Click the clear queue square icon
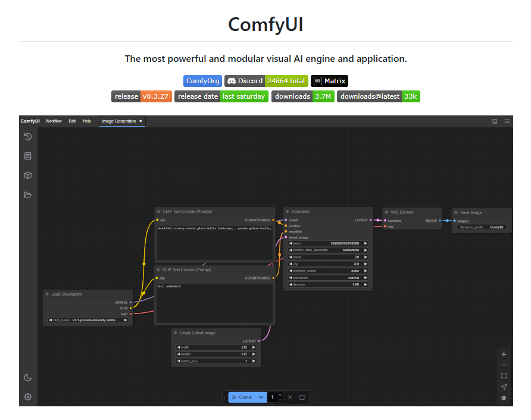This screenshot has width=531, height=420. click(302, 397)
